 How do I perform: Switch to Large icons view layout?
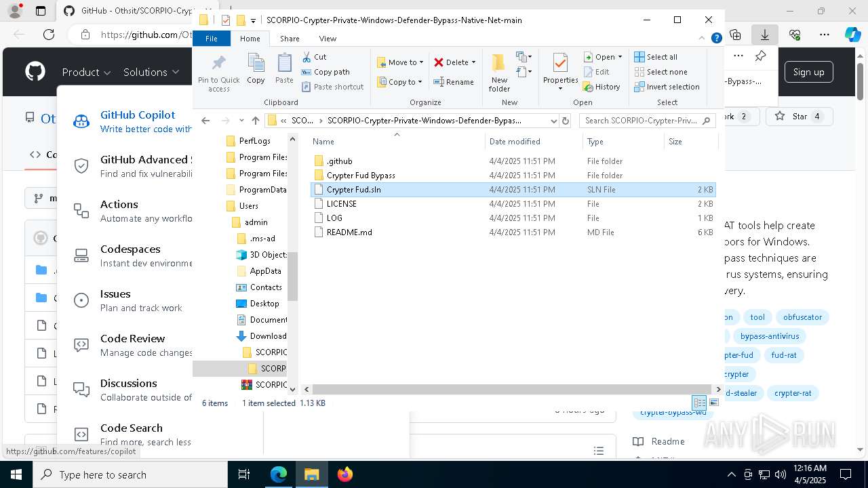coord(713,403)
